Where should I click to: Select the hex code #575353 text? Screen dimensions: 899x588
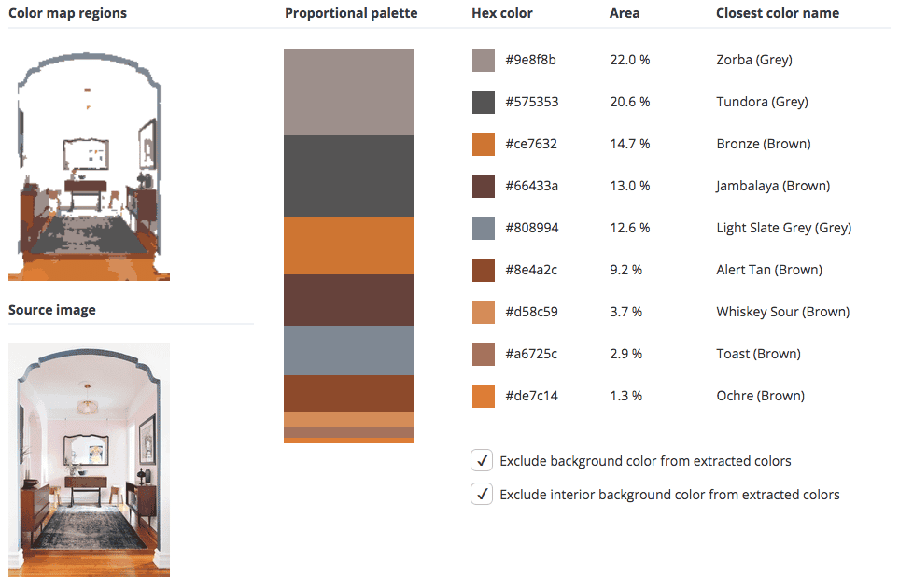531,103
